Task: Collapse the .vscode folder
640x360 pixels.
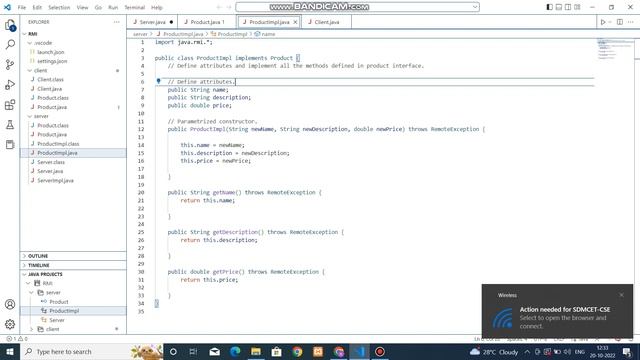Action: [29, 43]
